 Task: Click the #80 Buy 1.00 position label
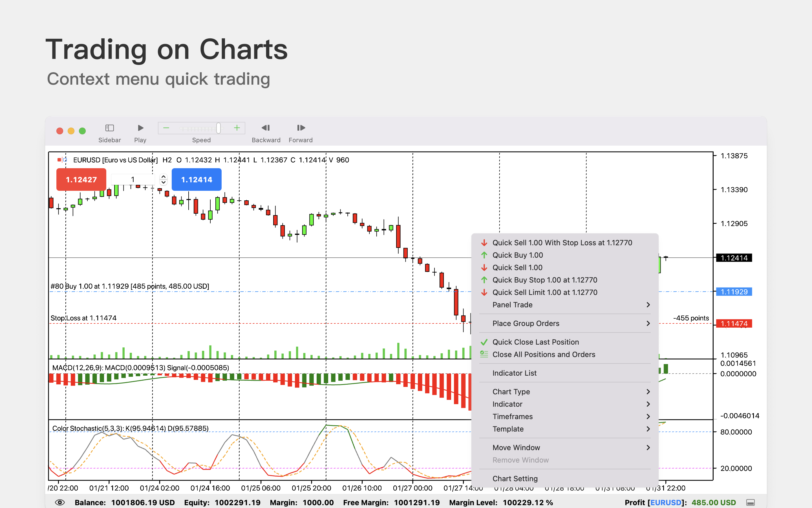click(x=129, y=286)
